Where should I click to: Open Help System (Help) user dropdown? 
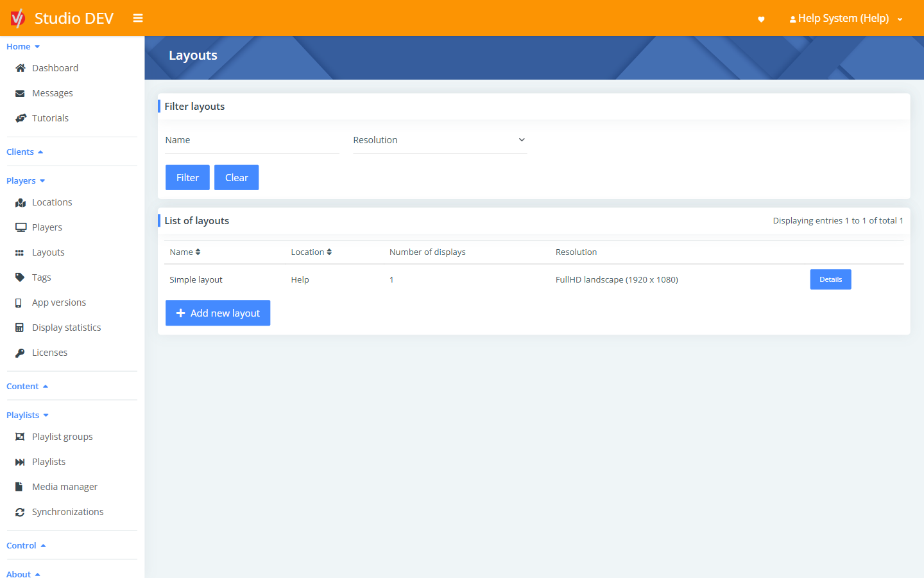coord(846,19)
